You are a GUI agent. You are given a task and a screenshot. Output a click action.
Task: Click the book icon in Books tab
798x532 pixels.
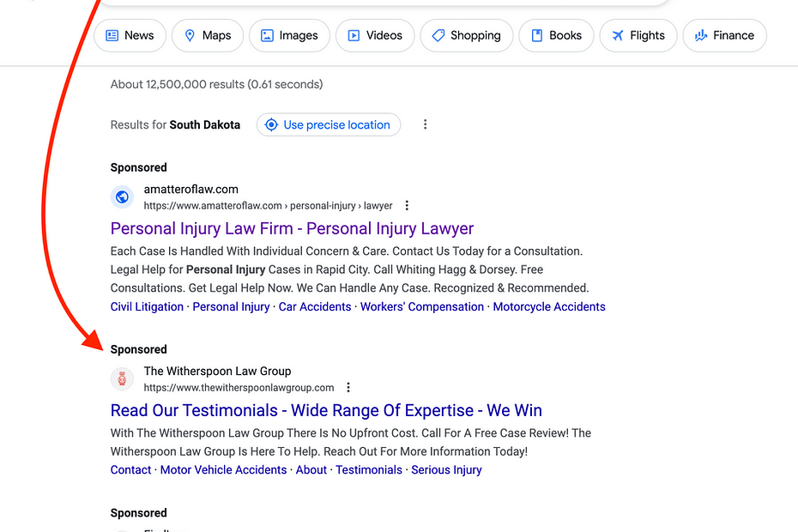pos(537,36)
